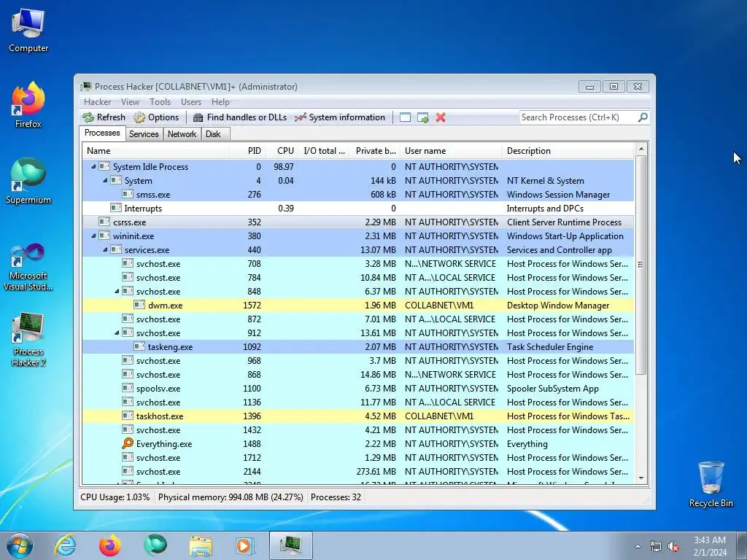
Task: Click the Find handles or DLLs binoculars icon
Action: point(198,117)
